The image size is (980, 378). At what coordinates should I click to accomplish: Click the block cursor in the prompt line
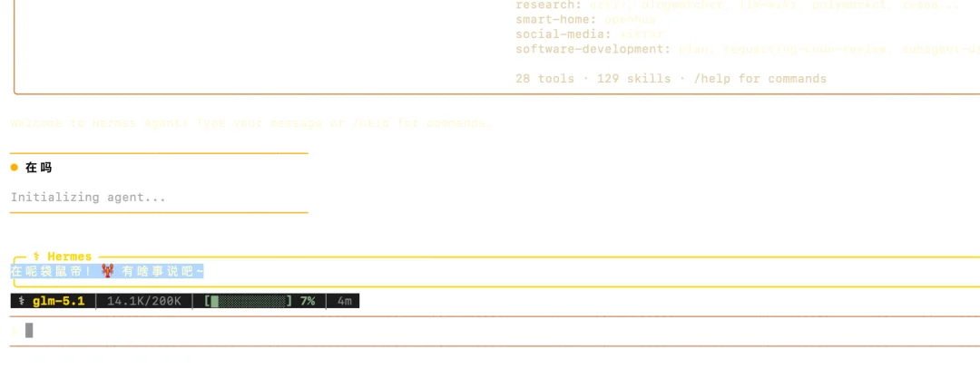coord(29,330)
